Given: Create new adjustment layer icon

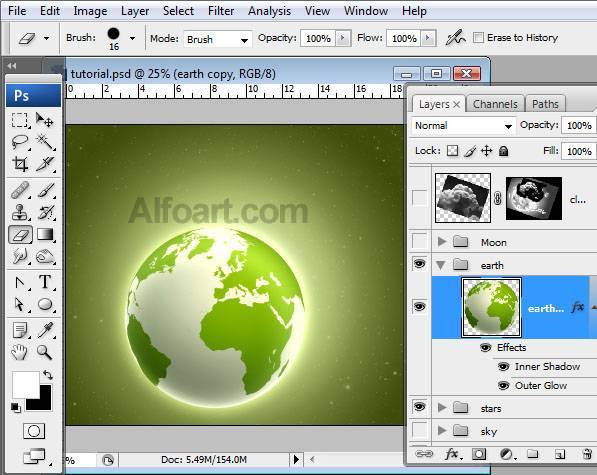Looking at the screenshot, I should pos(508,454).
